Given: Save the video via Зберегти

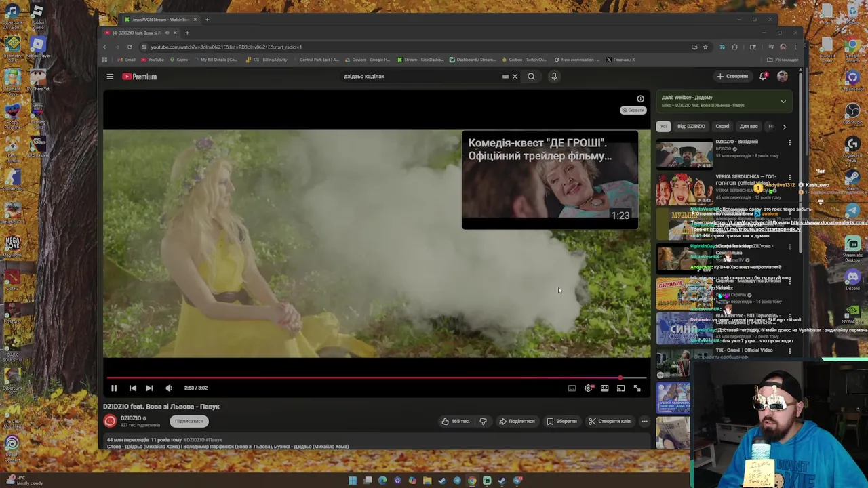Looking at the screenshot, I should [x=561, y=421].
